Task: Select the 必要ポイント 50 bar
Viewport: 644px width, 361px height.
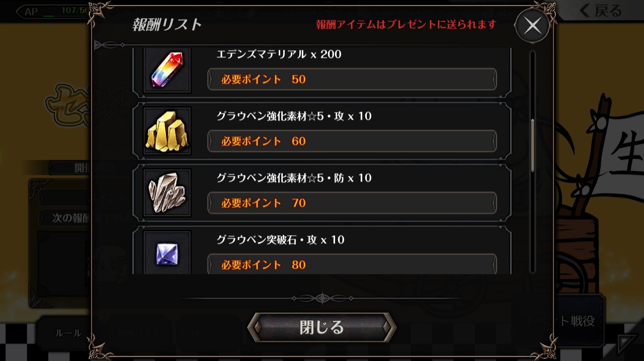Action: tap(352, 79)
